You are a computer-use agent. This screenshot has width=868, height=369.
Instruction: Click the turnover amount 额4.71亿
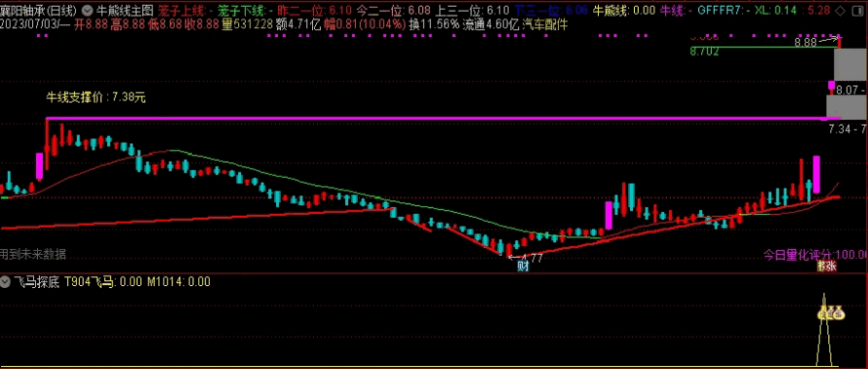(x=298, y=23)
